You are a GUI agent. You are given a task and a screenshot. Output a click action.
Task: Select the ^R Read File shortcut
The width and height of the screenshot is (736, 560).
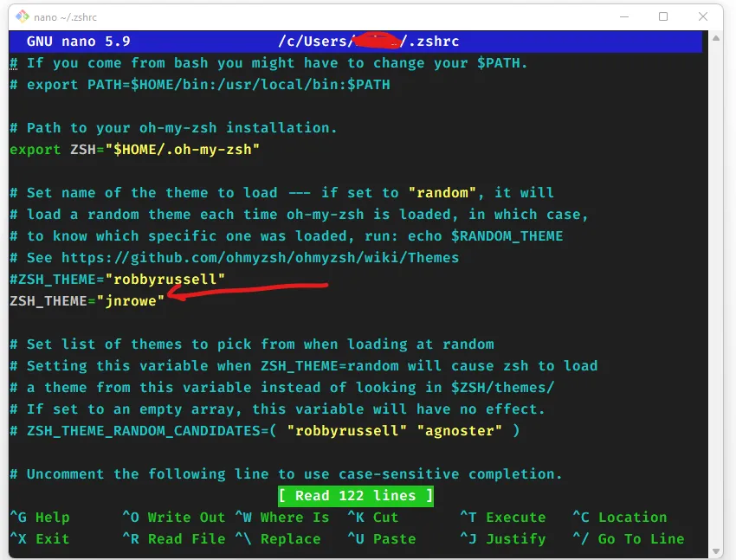[173, 539]
